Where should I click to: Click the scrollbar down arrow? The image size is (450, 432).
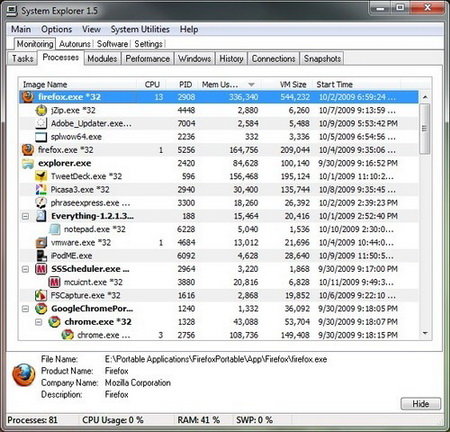425,333
